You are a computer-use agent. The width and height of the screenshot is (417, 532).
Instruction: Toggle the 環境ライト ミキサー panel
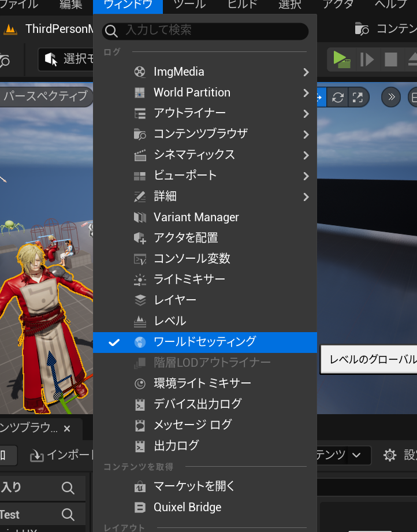[x=205, y=384]
